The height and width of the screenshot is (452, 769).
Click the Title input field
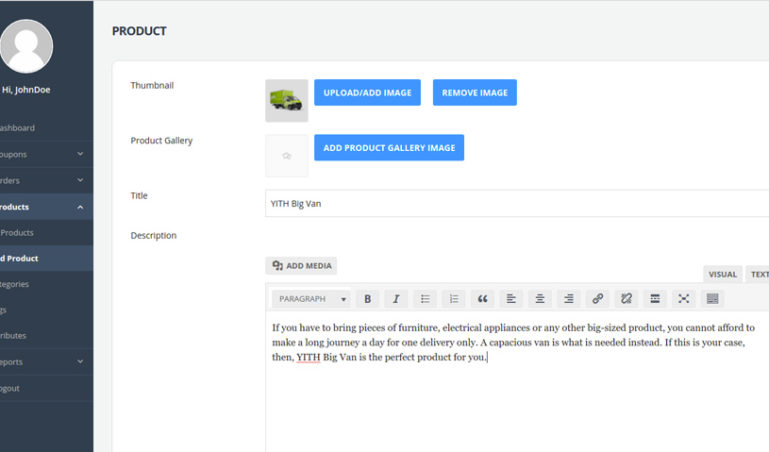[516, 203]
